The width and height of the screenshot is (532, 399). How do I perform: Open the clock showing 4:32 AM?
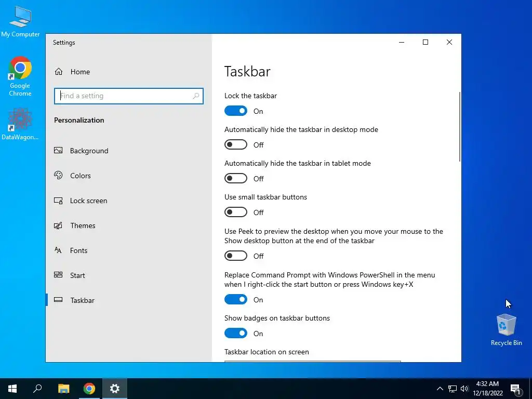487,389
